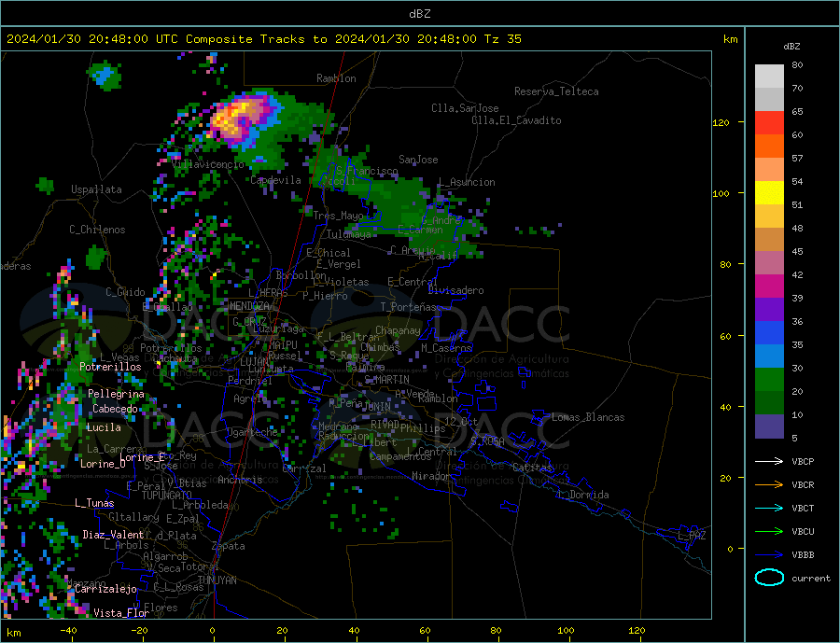
Task: Click the '57' value on the dBZ scale
Action: tap(797, 159)
